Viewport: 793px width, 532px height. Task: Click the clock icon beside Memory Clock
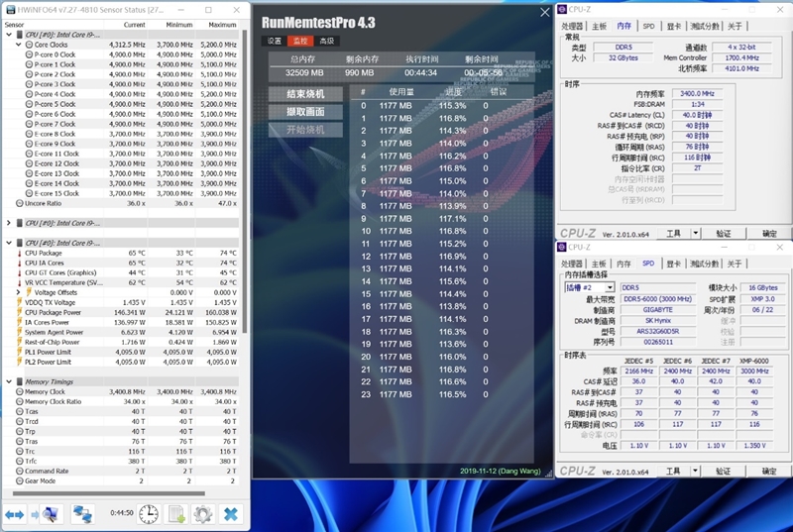[x=19, y=391]
